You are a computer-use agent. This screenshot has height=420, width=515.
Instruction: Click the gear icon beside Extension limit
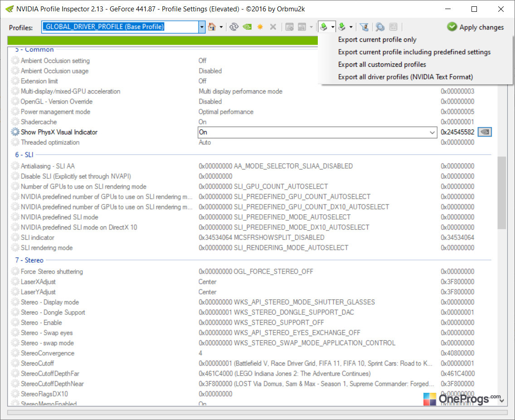(15, 81)
